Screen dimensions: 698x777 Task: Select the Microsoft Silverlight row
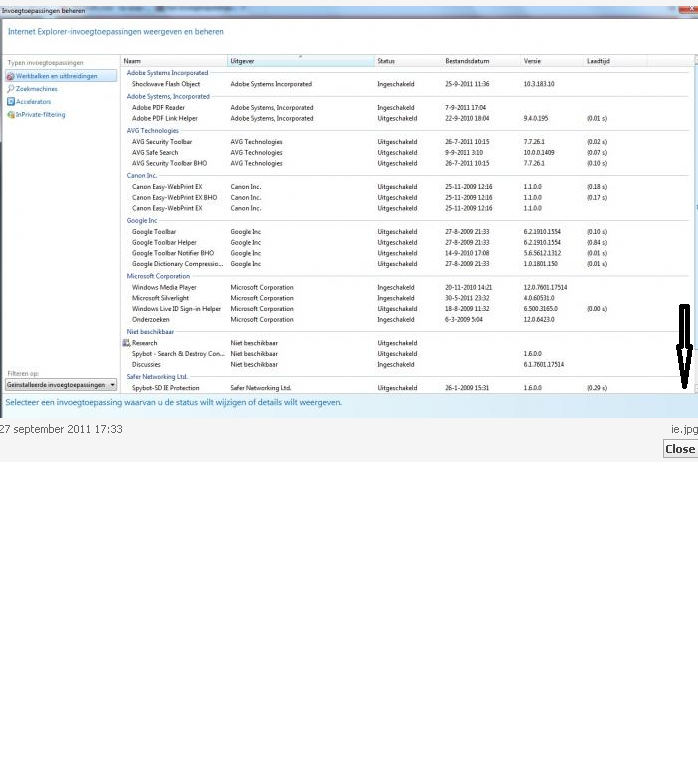click(x=406, y=298)
